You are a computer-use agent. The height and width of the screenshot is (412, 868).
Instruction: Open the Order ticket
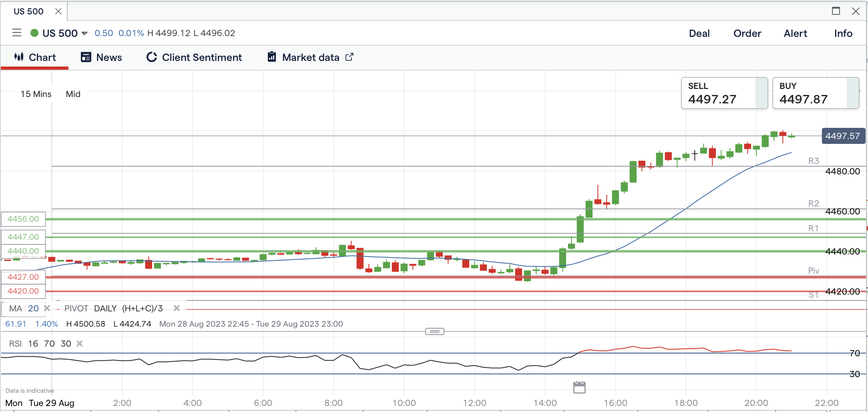[x=747, y=33]
